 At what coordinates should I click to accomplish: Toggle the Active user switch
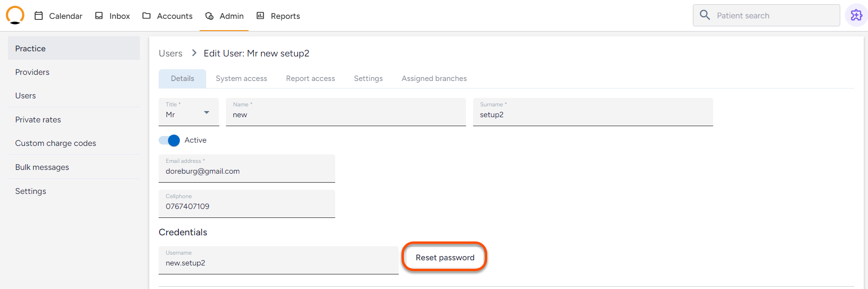click(169, 140)
